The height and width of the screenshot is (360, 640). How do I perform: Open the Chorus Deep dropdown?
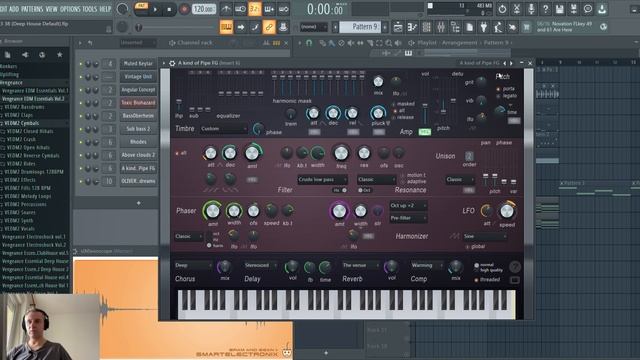pyautogui.click(x=193, y=265)
